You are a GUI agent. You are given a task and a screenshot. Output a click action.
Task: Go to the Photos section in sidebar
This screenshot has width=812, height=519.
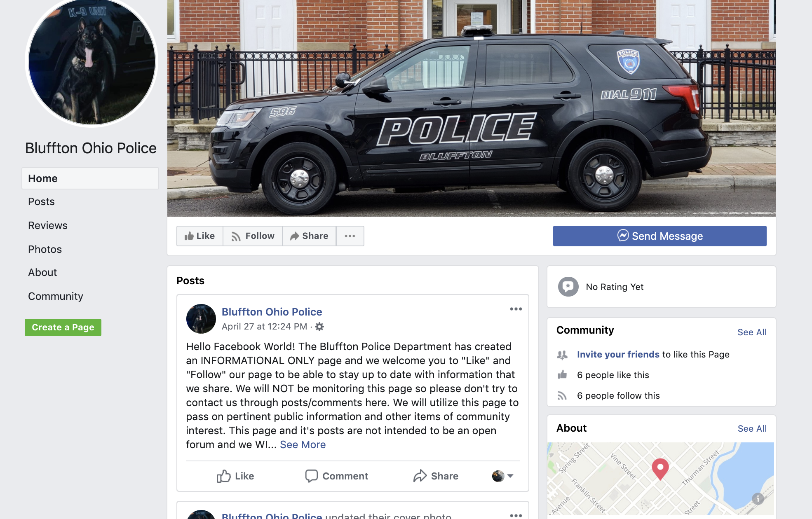45,249
